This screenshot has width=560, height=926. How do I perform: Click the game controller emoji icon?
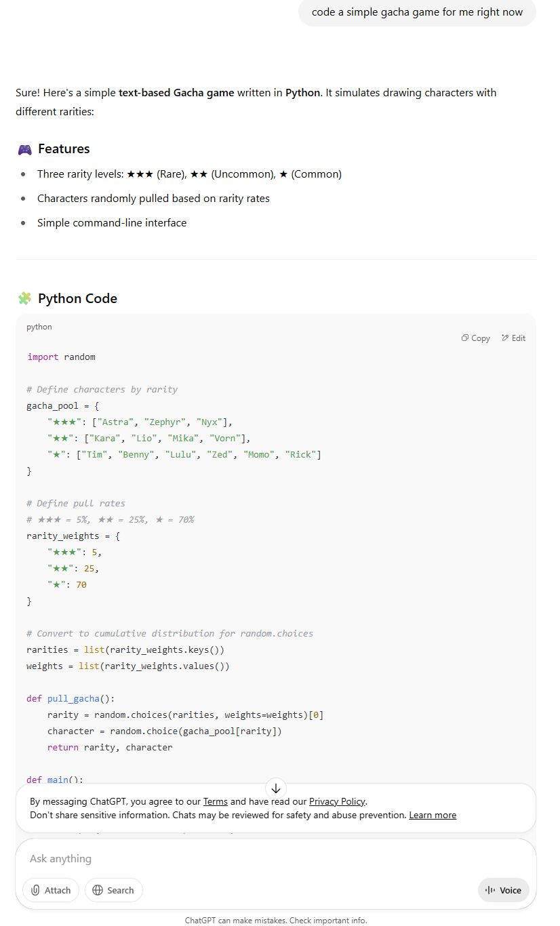tap(24, 149)
